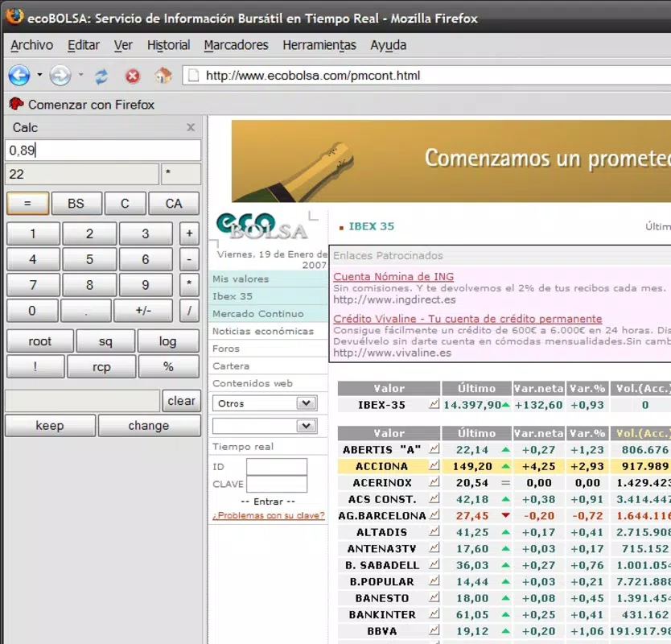
Task: Click calculator digit 7 button
Action: point(33,285)
